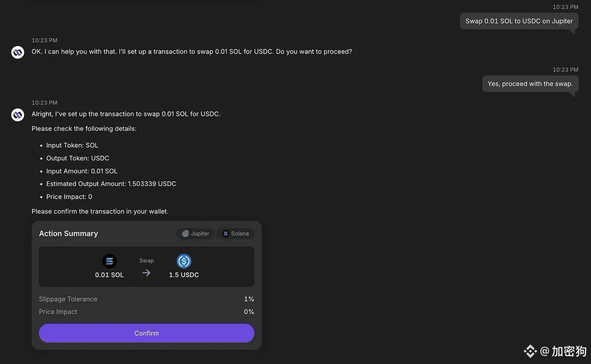The width and height of the screenshot is (591, 364).
Task: Click the Confirm button
Action: click(x=146, y=333)
